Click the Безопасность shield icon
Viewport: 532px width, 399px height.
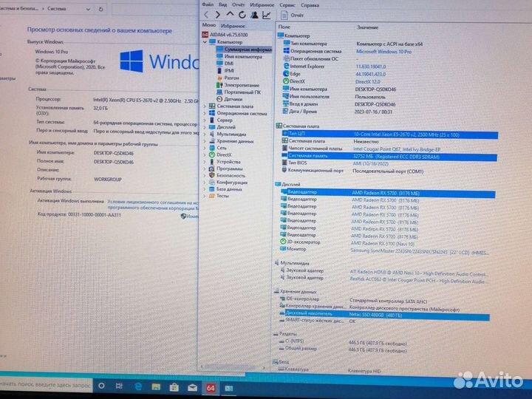coord(212,175)
